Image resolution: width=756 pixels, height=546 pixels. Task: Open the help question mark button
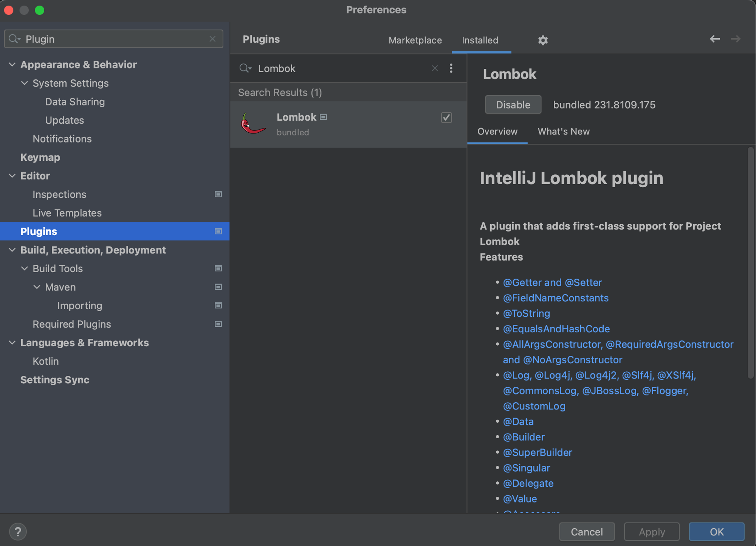[x=18, y=531]
